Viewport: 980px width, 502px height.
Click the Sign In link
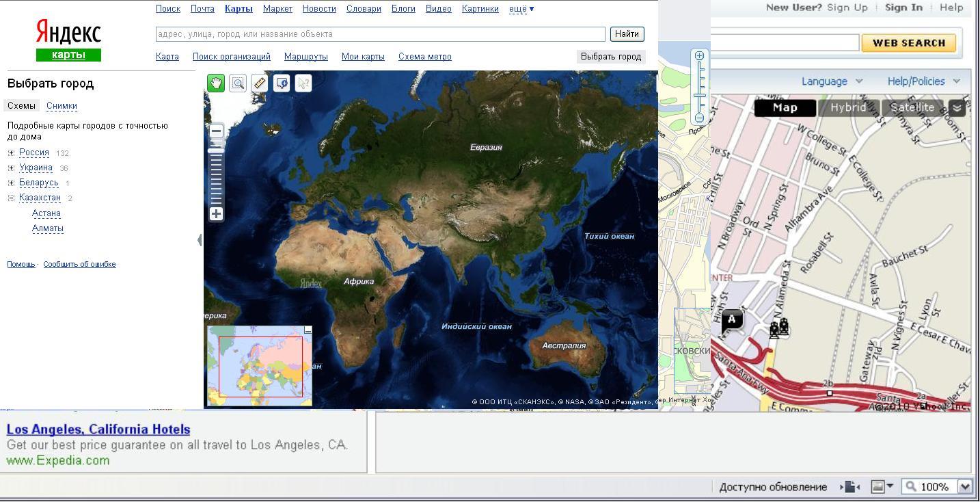(x=903, y=8)
